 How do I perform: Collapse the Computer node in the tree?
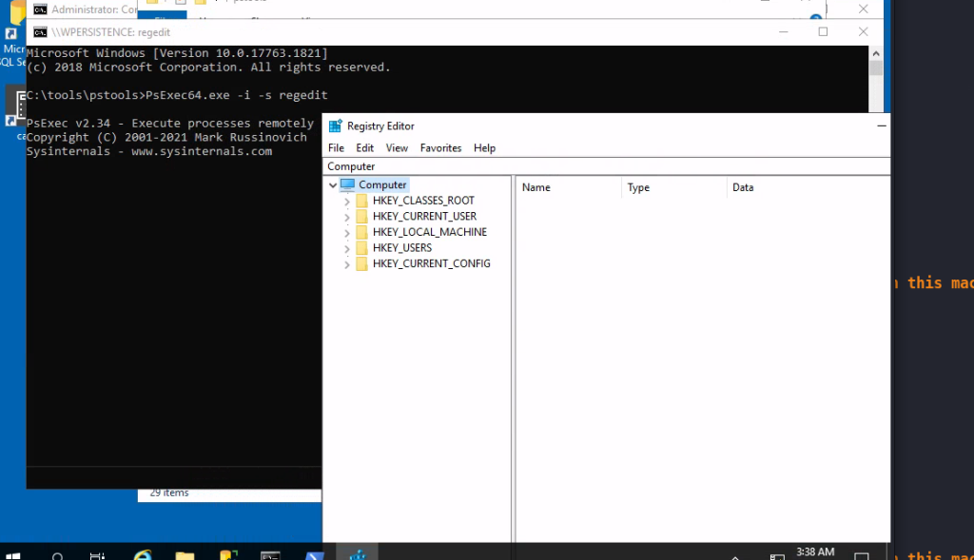coord(333,185)
